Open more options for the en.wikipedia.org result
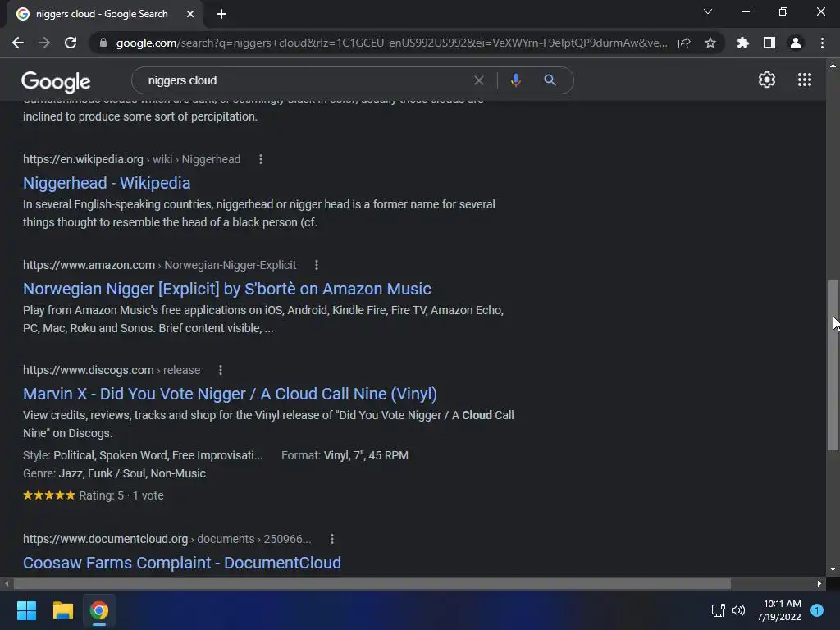Viewport: 840px width, 630px height. pos(261,159)
